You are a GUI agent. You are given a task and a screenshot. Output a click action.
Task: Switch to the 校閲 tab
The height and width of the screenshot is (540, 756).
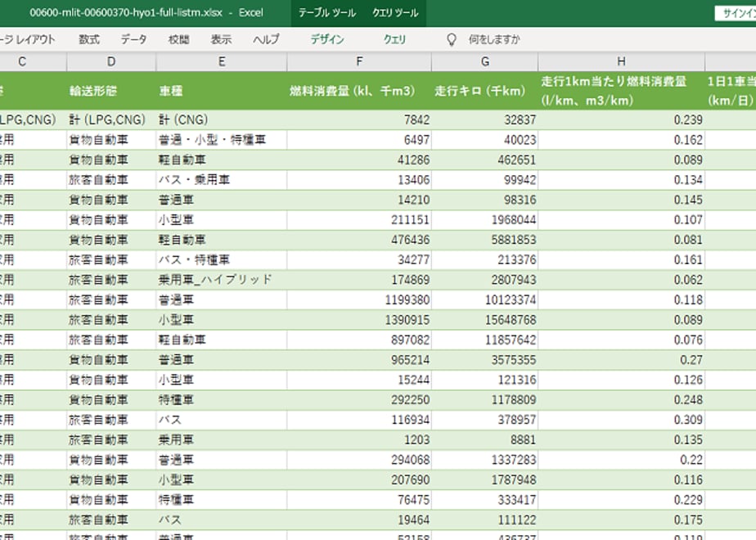click(178, 39)
